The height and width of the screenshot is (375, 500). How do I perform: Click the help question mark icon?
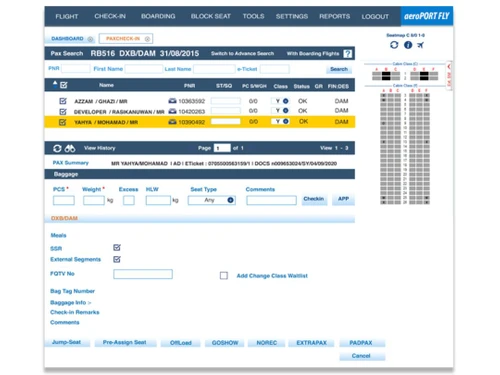[348, 54]
